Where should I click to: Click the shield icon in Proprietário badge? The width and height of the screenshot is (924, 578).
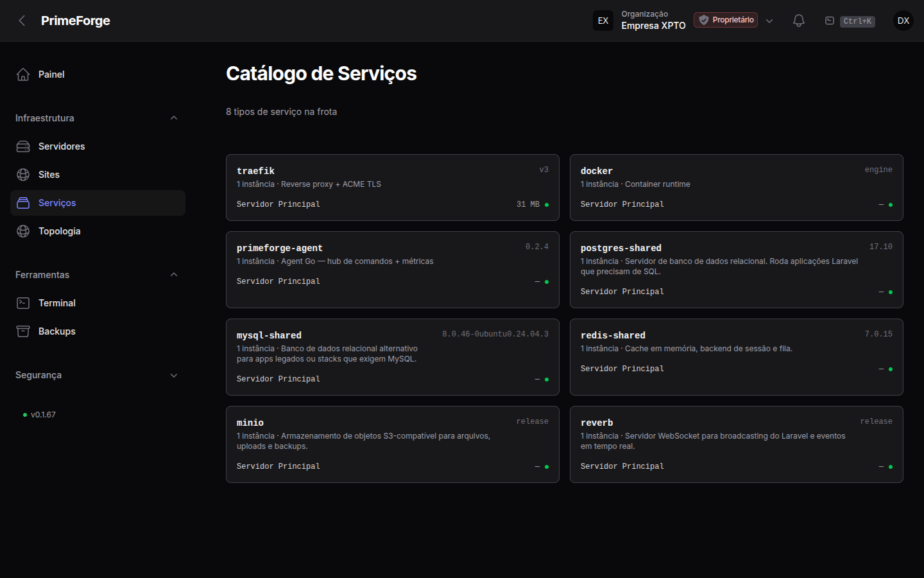[x=704, y=20]
